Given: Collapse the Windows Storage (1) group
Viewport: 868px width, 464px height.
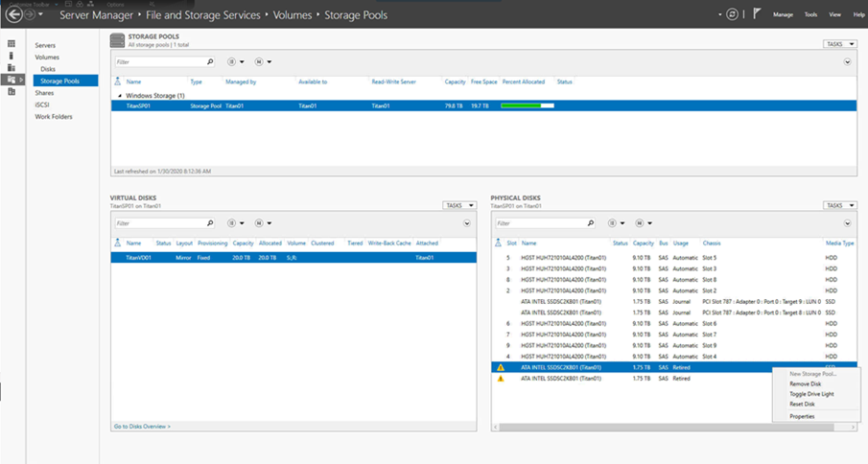Looking at the screenshot, I should point(120,96).
